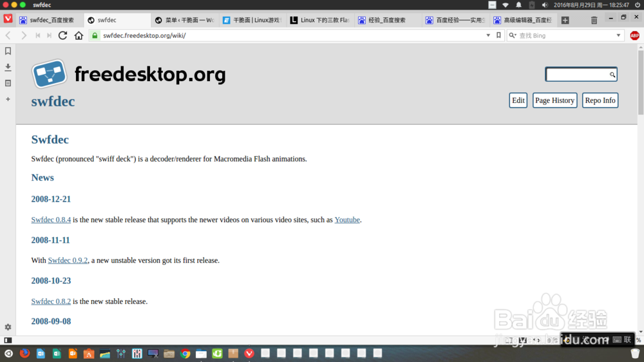This screenshot has height=362, width=644.
Task: Bookmark this page from the address bar
Action: [x=498, y=35]
